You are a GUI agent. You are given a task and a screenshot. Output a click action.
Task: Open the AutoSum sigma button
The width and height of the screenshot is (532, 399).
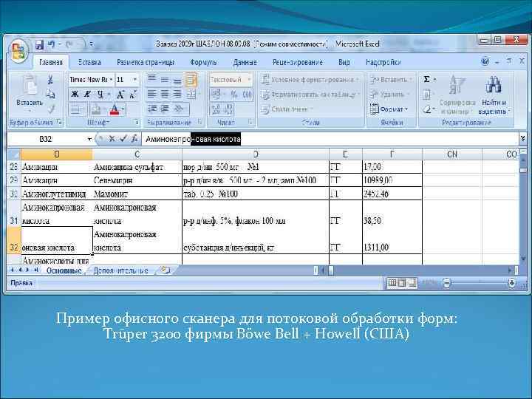[426, 79]
